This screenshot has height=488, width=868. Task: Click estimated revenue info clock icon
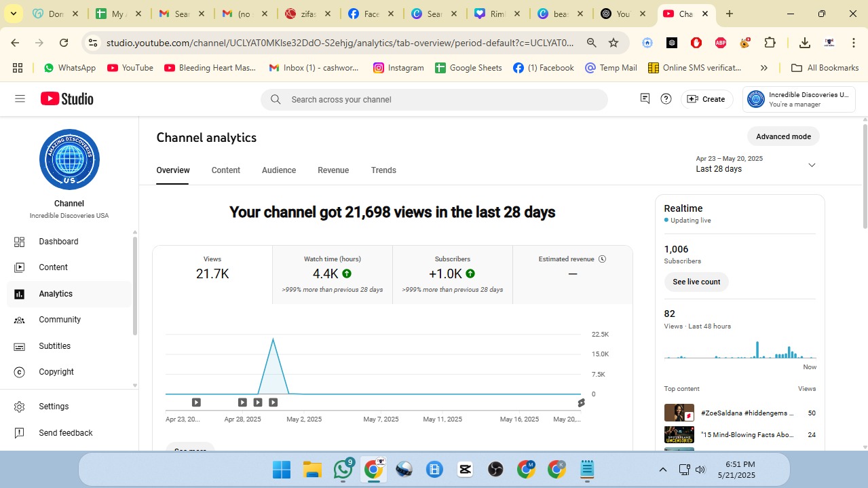click(602, 259)
